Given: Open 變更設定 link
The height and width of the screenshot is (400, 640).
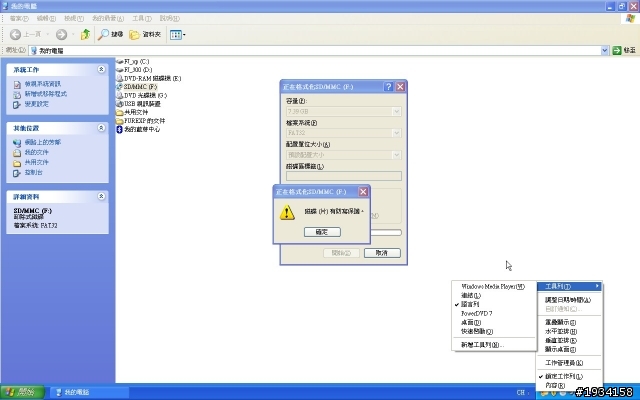Looking at the screenshot, I should 36,104.
